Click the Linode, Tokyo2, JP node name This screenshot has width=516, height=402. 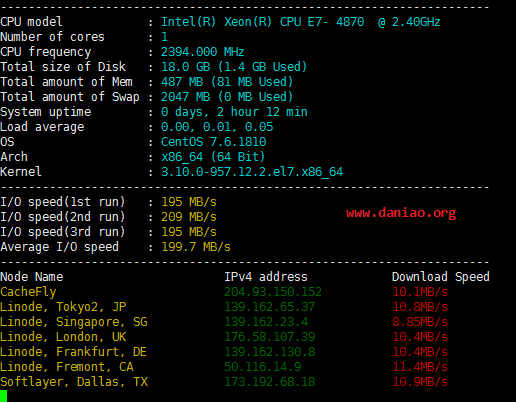[63, 307]
